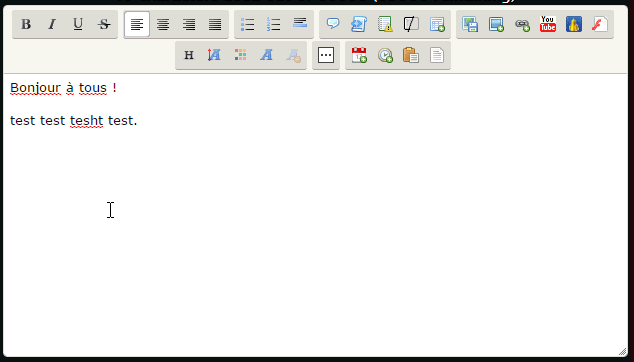Insert a quote bubble
Viewport: 634px width, 362px height.
pos(333,24)
